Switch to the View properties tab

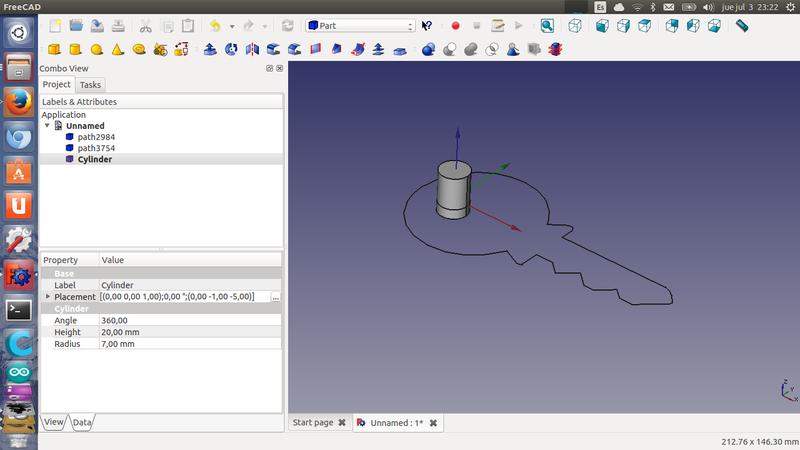tap(54, 423)
